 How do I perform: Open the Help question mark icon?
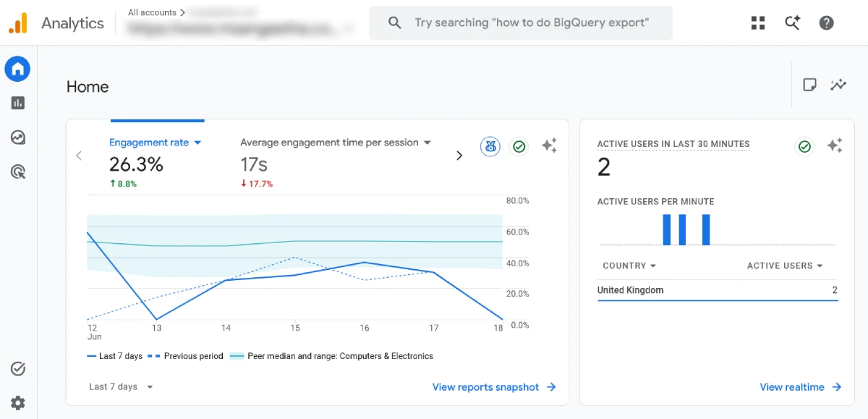[827, 22]
